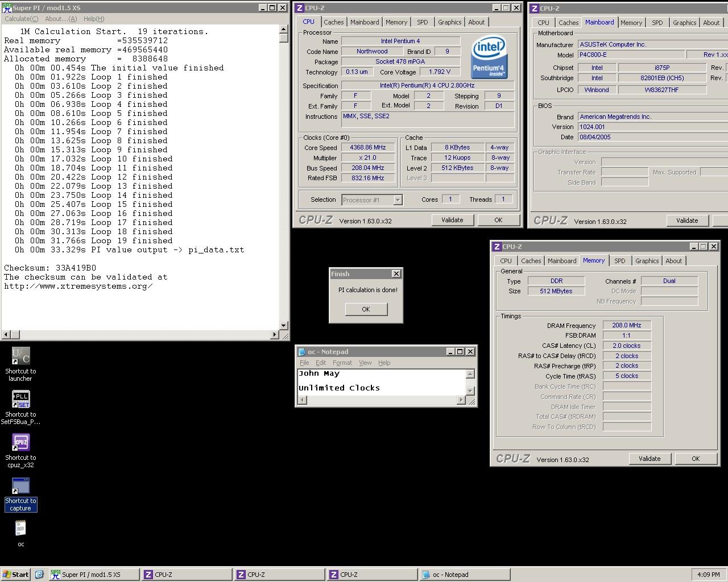Open the Start menu
This screenshot has height=582, width=728.
point(16,575)
